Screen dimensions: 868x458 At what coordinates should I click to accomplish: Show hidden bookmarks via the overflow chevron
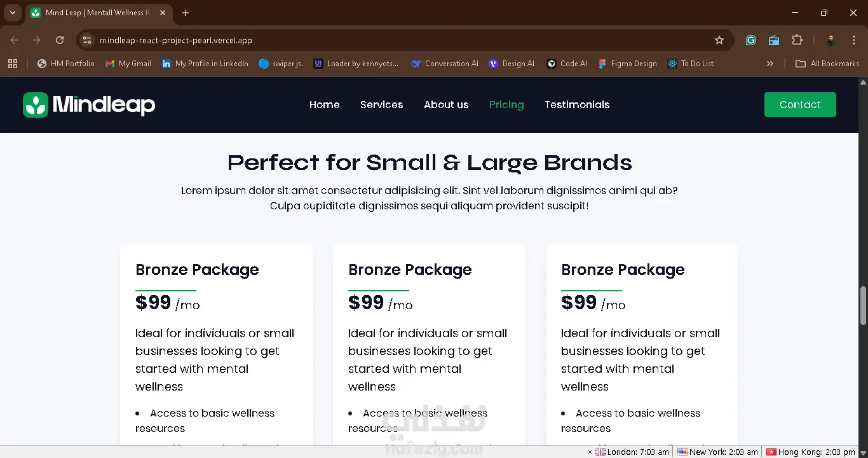pos(770,64)
